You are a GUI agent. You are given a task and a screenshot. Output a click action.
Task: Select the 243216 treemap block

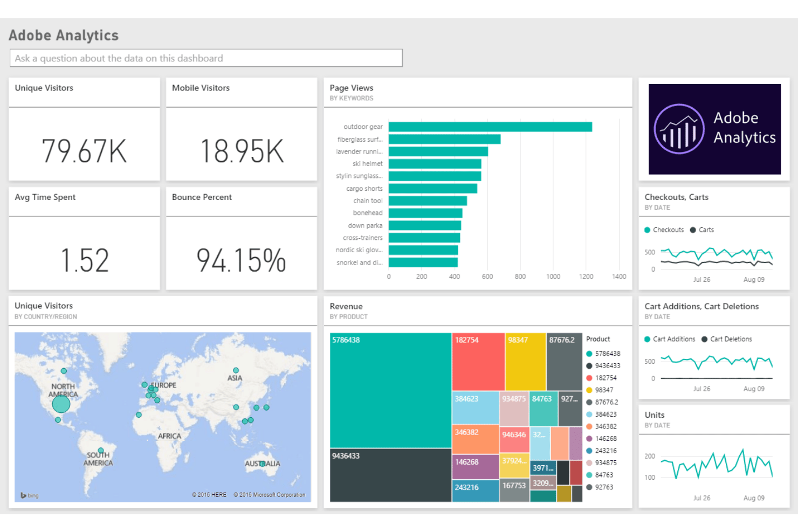476,491
